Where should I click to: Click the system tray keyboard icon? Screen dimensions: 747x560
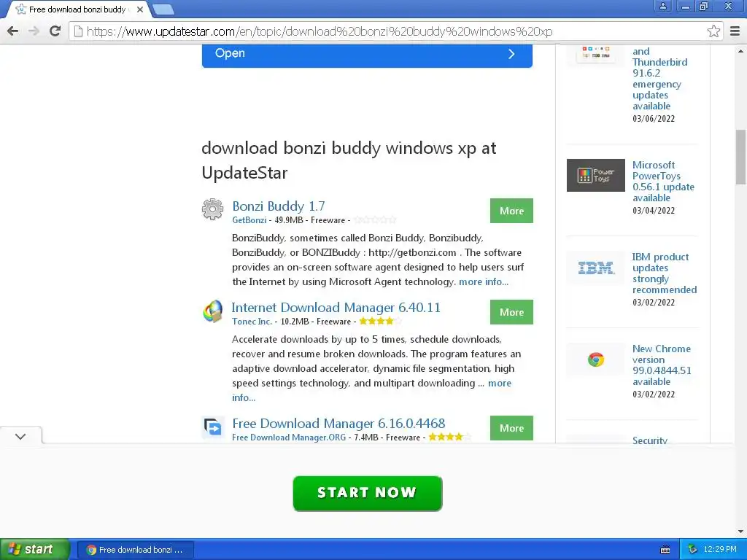pos(665,550)
